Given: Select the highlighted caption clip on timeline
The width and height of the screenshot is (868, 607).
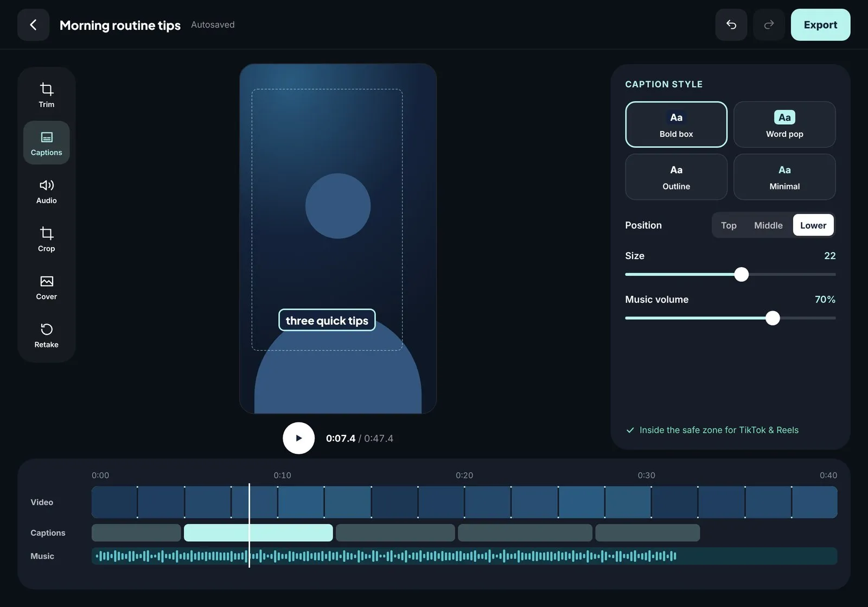Looking at the screenshot, I should click(258, 533).
